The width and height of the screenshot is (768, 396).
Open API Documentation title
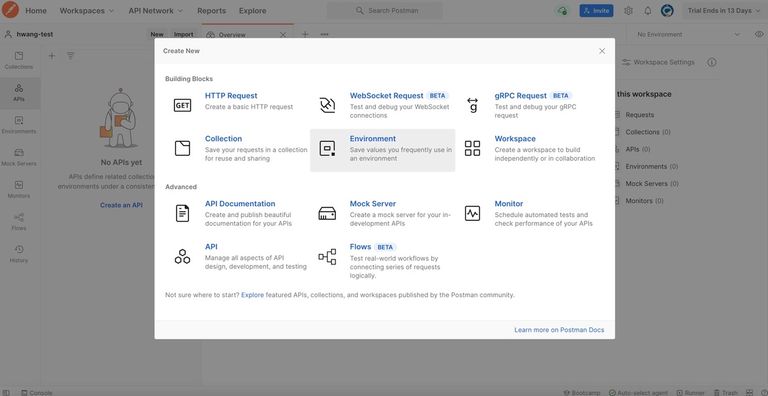coord(240,203)
